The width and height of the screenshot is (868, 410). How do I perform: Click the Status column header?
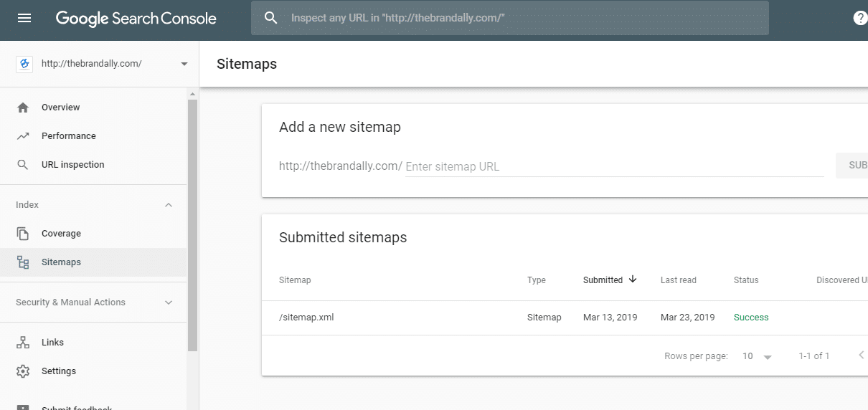click(746, 280)
